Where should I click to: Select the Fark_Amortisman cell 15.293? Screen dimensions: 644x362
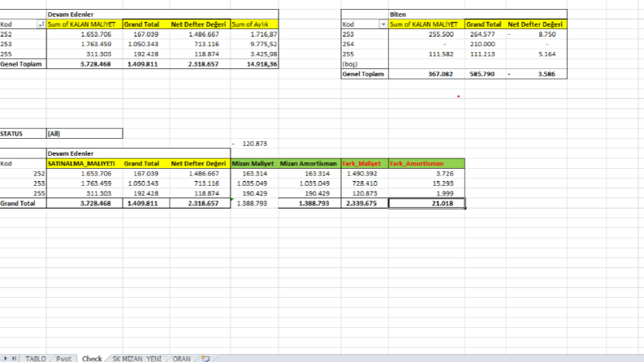426,183
